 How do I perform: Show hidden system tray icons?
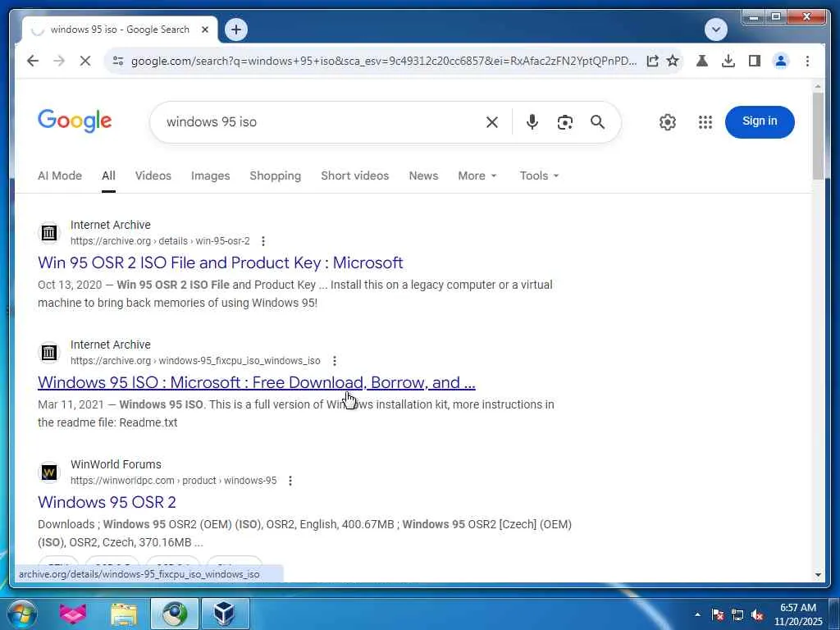coord(697,614)
